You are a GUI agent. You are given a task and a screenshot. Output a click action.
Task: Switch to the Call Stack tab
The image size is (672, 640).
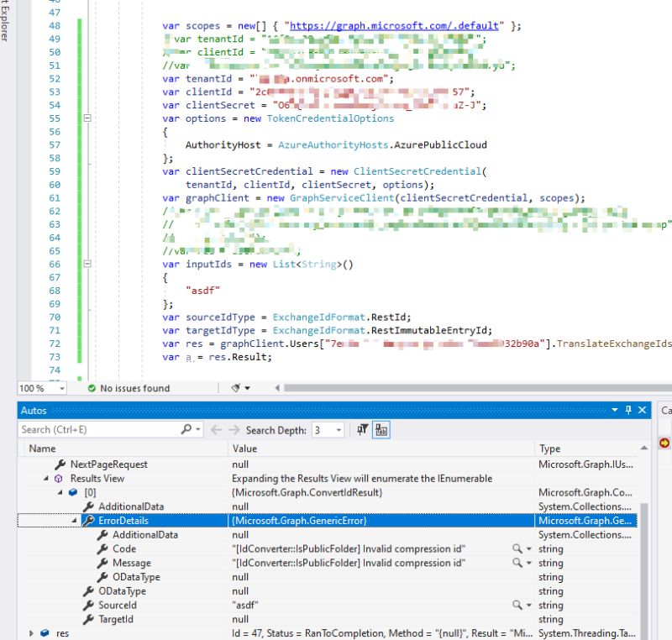665,411
